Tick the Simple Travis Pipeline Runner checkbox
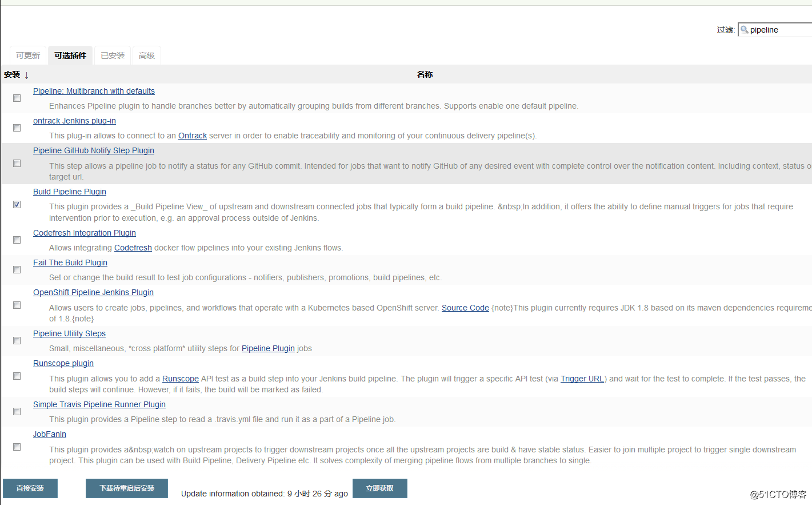This screenshot has width=812, height=505. 17,412
